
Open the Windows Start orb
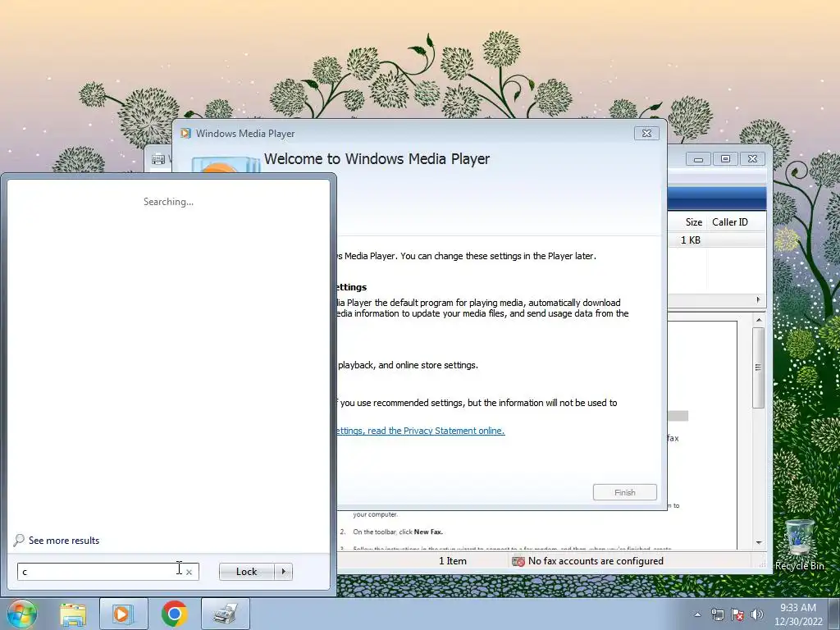pyautogui.click(x=21, y=614)
